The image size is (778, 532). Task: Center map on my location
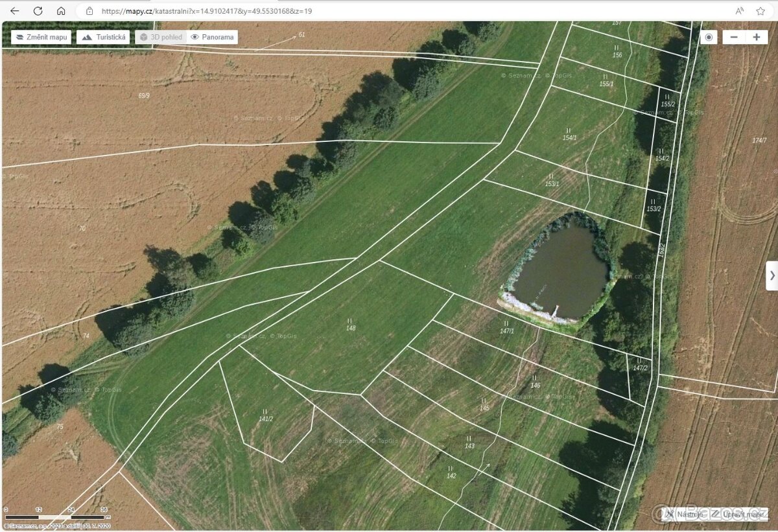[709, 37]
